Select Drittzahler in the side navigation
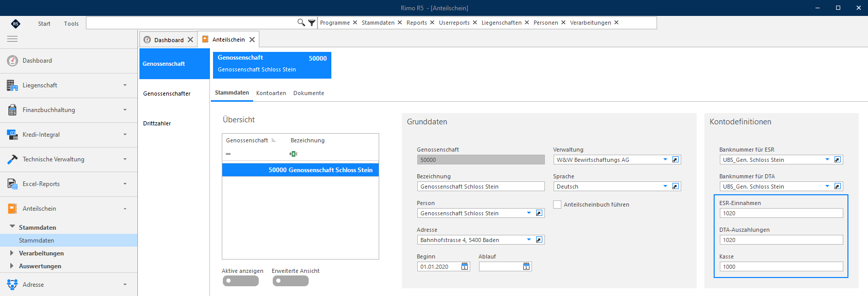 click(x=157, y=123)
